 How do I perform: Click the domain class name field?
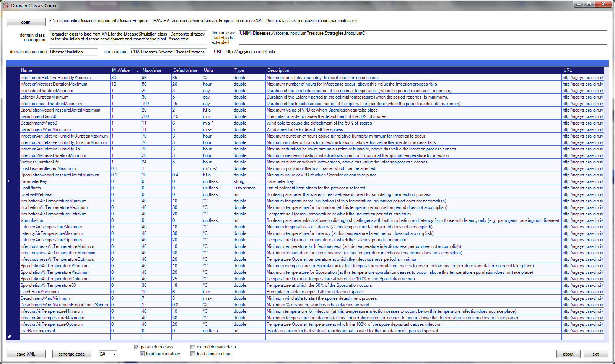coord(73,52)
